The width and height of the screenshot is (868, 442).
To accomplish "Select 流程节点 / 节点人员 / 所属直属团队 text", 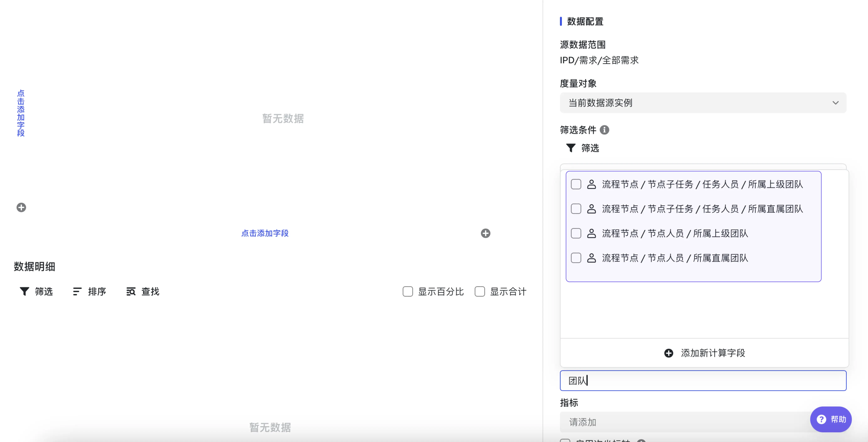I will click(x=675, y=258).
